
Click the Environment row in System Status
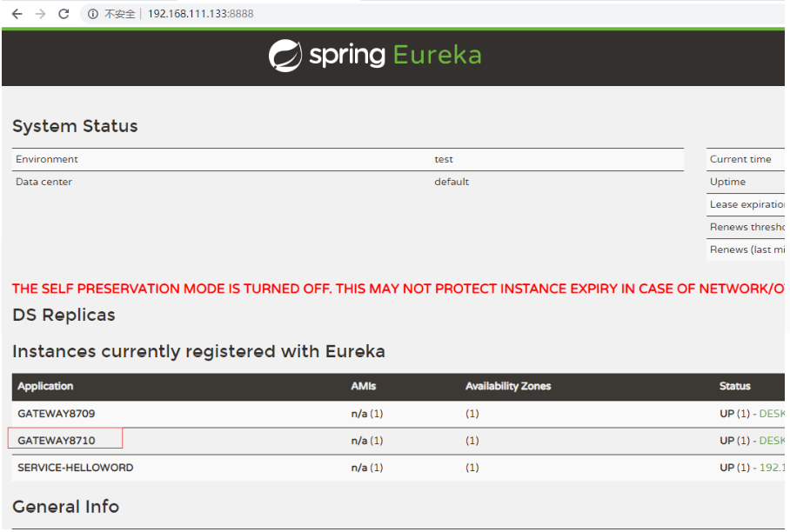point(47,159)
